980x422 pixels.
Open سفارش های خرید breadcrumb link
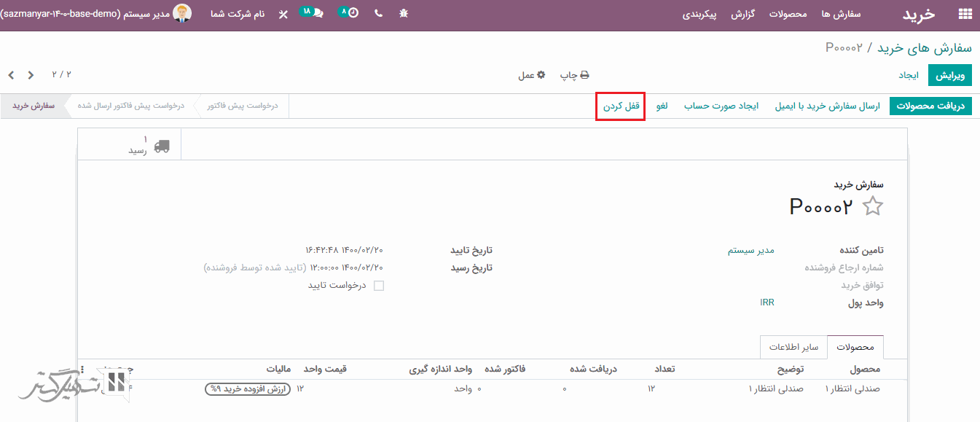(925, 47)
